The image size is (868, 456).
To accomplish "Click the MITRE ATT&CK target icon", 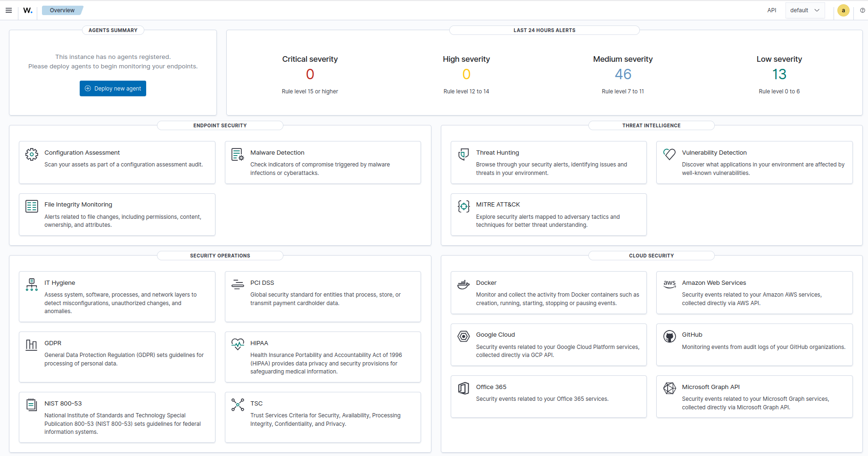I will click(463, 206).
